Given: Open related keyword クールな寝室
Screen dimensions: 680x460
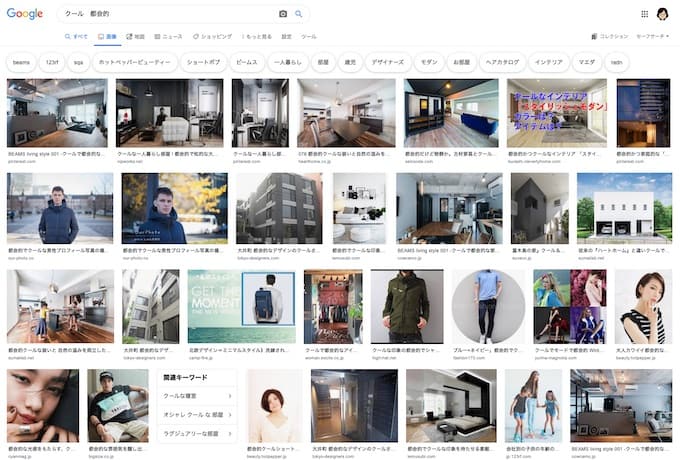Looking at the screenshot, I should coord(189,397).
